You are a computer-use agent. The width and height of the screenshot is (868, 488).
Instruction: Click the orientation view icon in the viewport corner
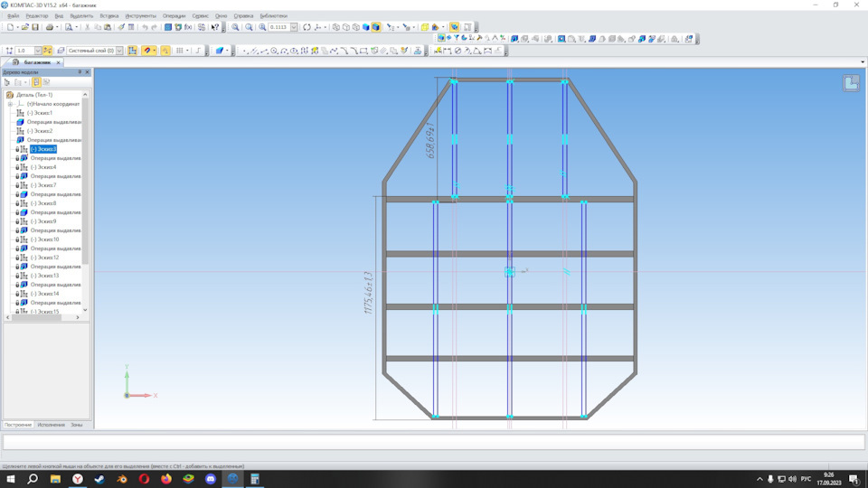(x=851, y=83)
